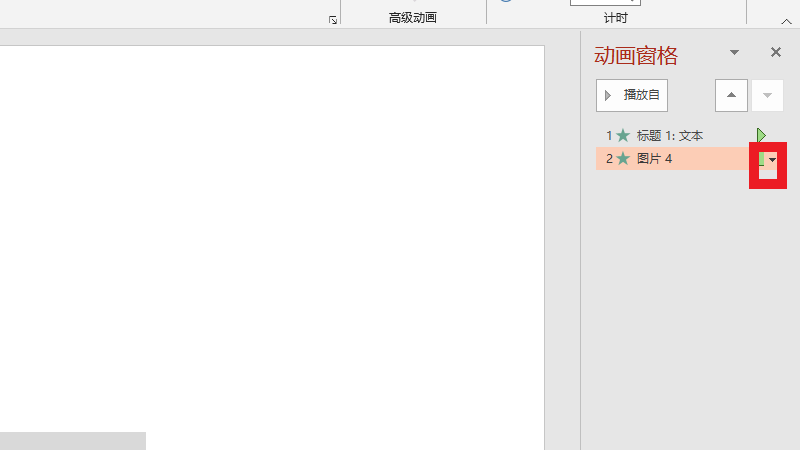Click the 计时 ribbon group label
This screenshot has height=450, width=800.
coord(616,17)
